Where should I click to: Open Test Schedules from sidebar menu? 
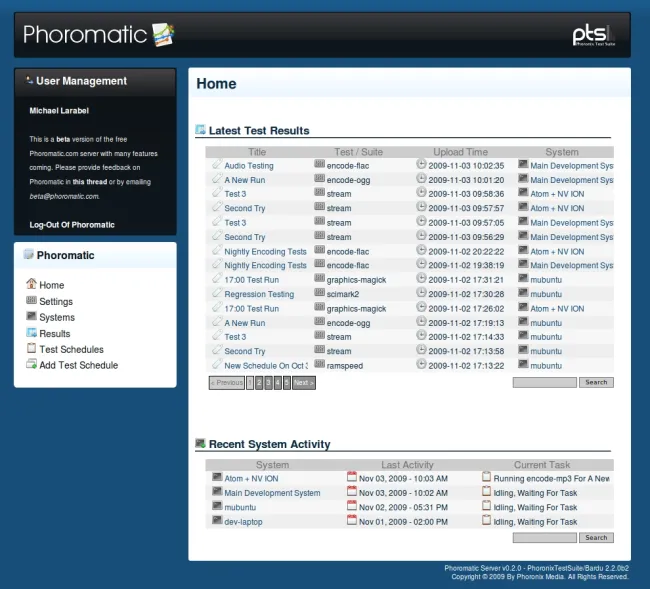point(71,350)
